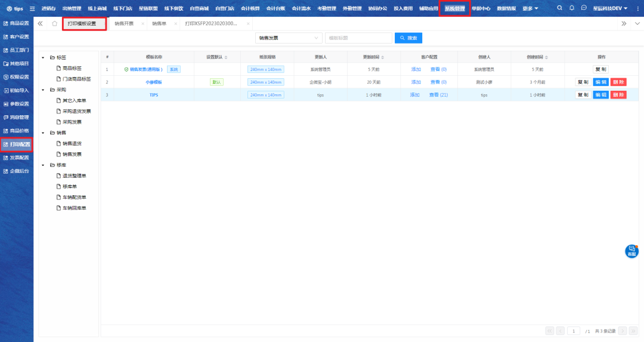Click the home icon in tab bar

[x=54, y=23]
